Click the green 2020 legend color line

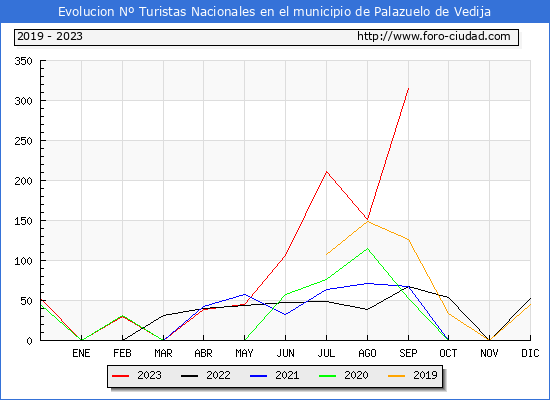tap(328, 376)
